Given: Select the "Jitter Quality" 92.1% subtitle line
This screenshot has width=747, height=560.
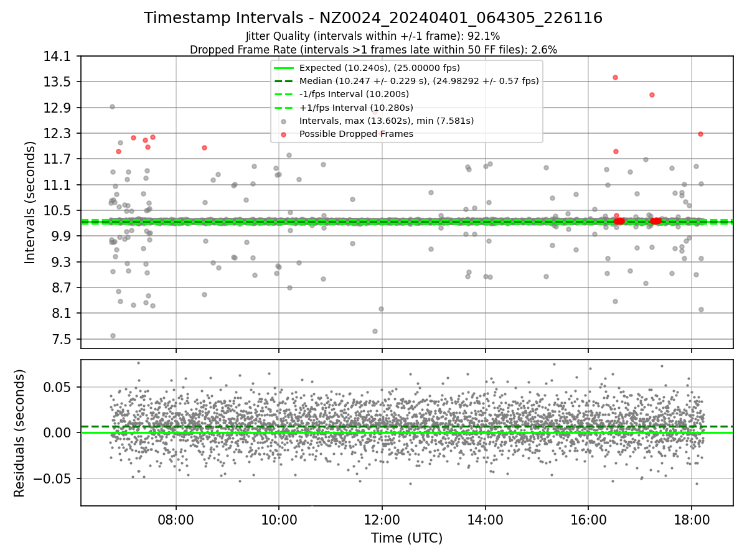Looking at the screenshot, I should (373, 37).
